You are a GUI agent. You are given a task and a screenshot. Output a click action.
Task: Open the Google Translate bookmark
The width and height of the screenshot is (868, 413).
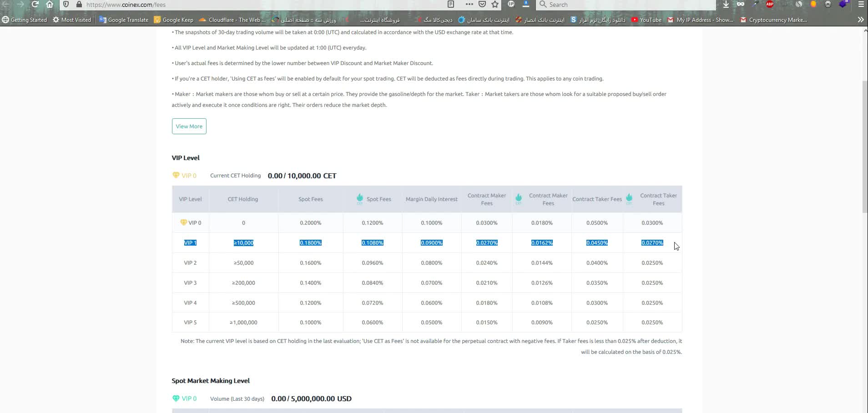124,20
